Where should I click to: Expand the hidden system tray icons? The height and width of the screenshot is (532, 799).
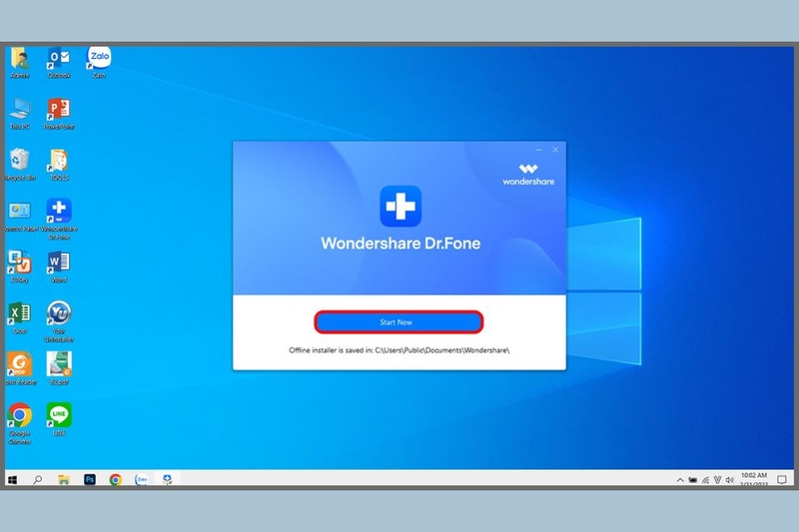pyautogui.click(x=680, y=479)
